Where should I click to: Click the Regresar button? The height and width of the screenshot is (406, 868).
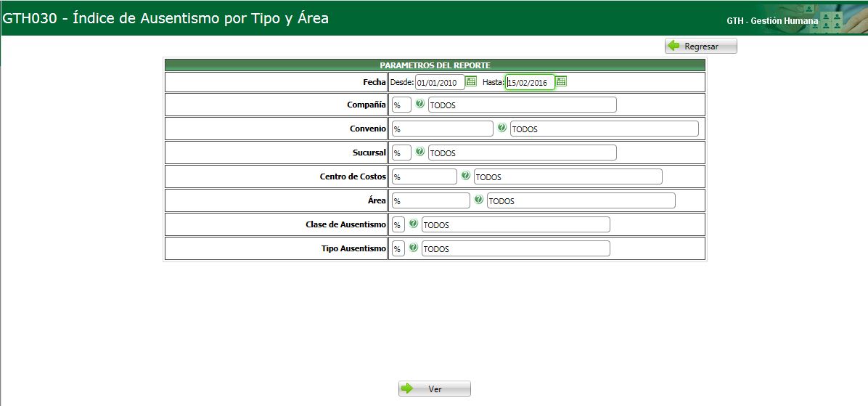pos(701,46)
